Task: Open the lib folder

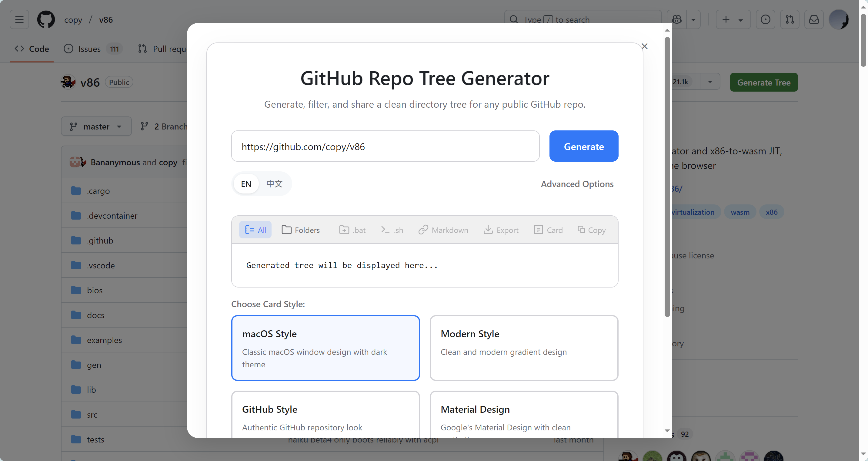Action: tap(91, 390)
